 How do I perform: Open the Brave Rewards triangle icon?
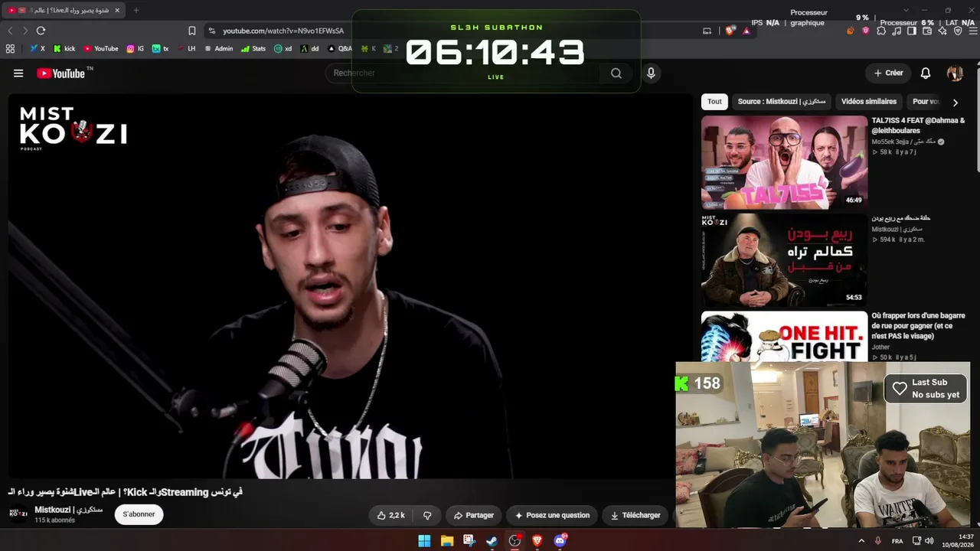click(x=746, y=31)
